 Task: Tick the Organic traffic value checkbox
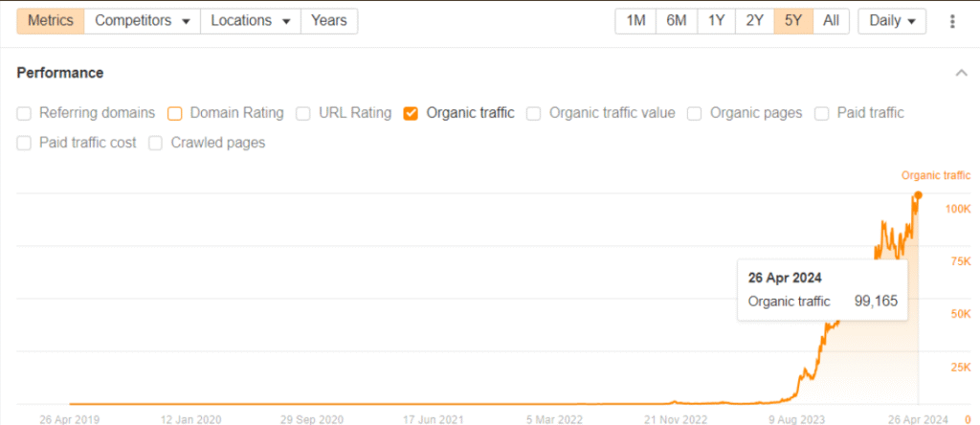(534, 113)
